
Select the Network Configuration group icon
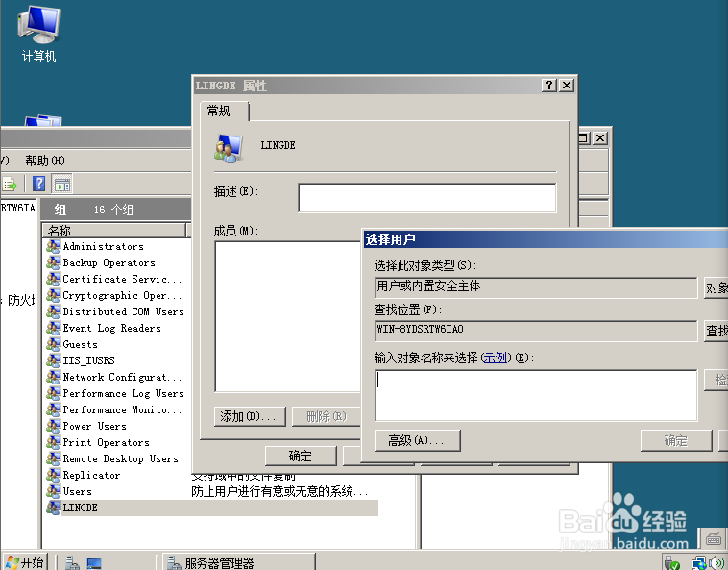54,377
